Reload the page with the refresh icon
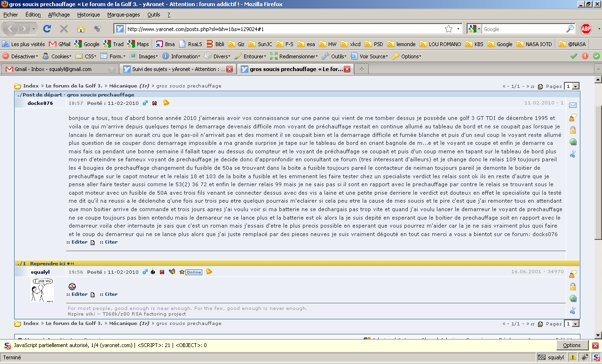Viewport: 602px width, 364px height. coord(47,29)
